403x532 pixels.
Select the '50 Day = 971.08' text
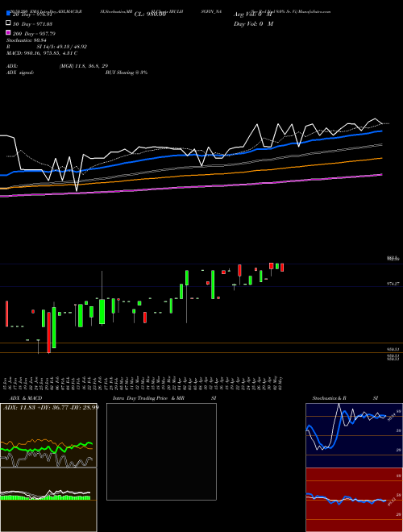point(32,24)
